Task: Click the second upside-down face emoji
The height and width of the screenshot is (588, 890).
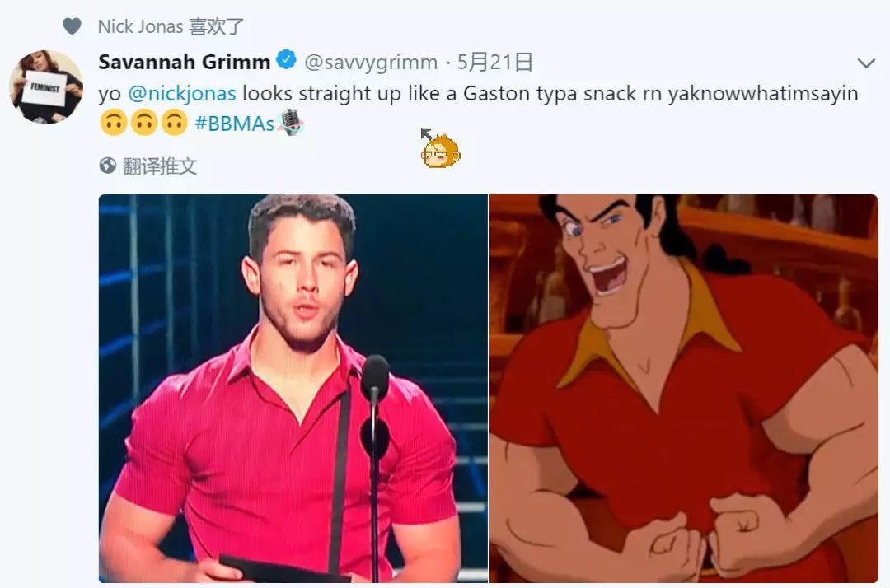Action: point(144,123)
